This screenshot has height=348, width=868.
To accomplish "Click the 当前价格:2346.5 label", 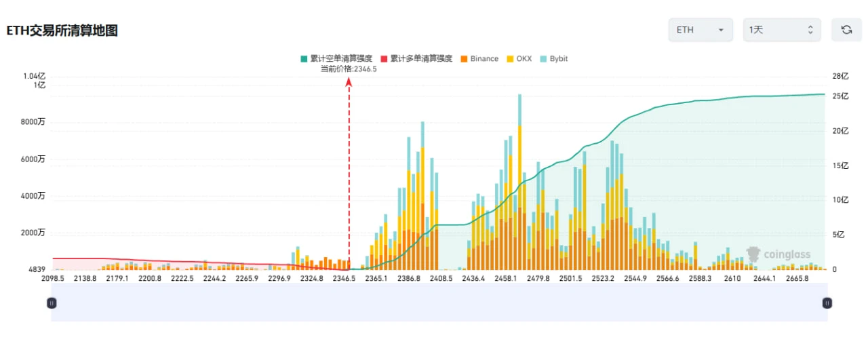I will [349, 69].
